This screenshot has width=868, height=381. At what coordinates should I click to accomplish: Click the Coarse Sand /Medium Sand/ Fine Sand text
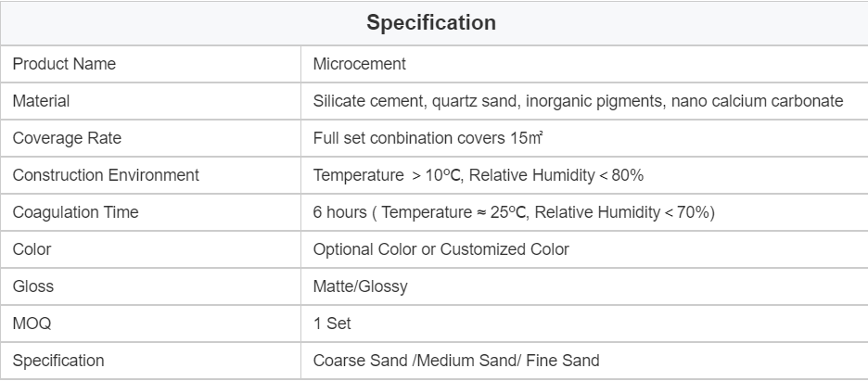coord(456,361)
